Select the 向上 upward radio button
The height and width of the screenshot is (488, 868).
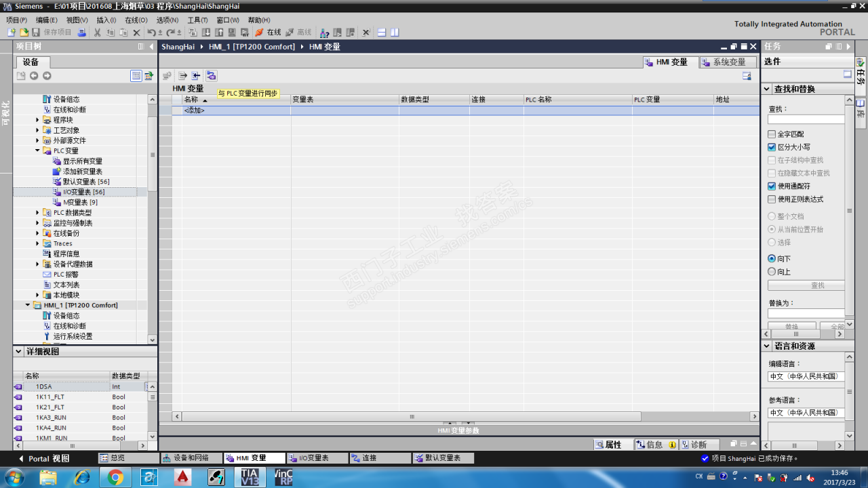(x=772, y=272)
